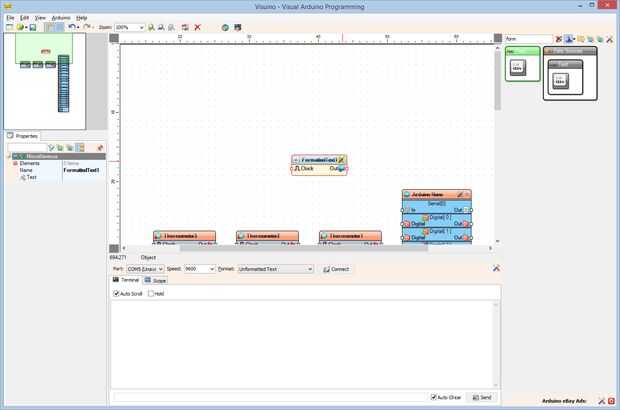The width and height of the screenshot is (620, 410).
Task: Click the Zoom out magnifier icon
Action: coord(161,27)
